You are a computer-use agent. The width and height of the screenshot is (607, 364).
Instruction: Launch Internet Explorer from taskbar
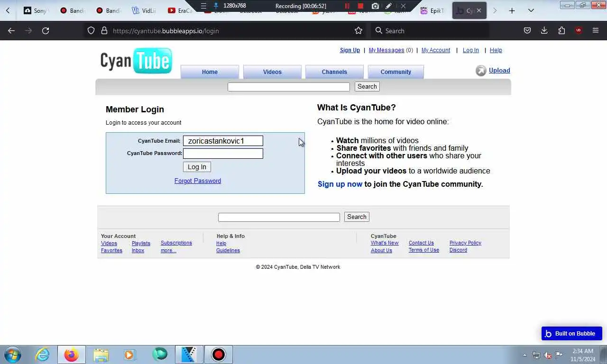42,355
